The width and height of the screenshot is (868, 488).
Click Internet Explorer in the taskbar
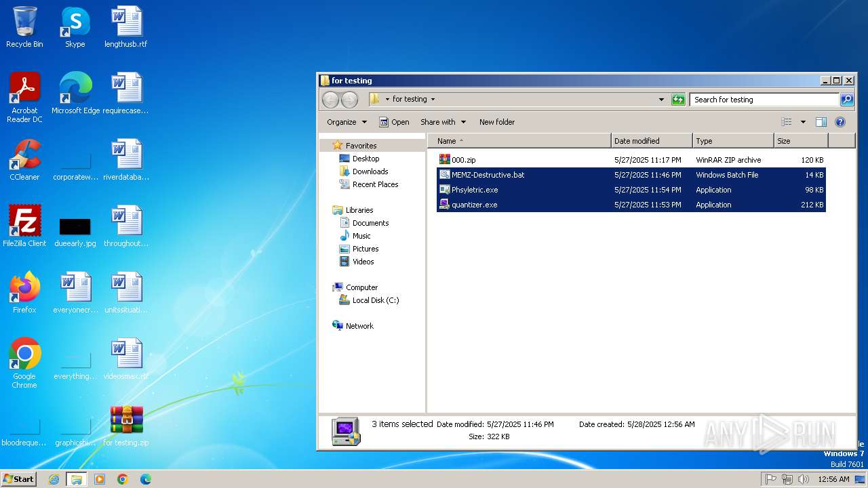(54, 479)
